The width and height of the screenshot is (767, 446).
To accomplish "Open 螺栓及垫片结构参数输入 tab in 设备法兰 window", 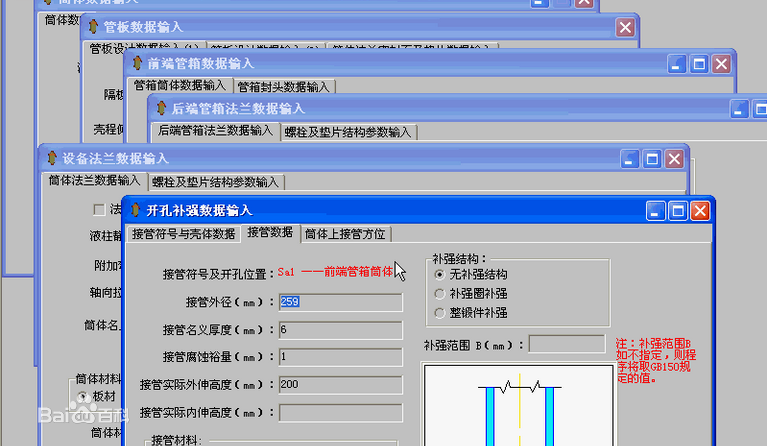I will tap(216, 182).
